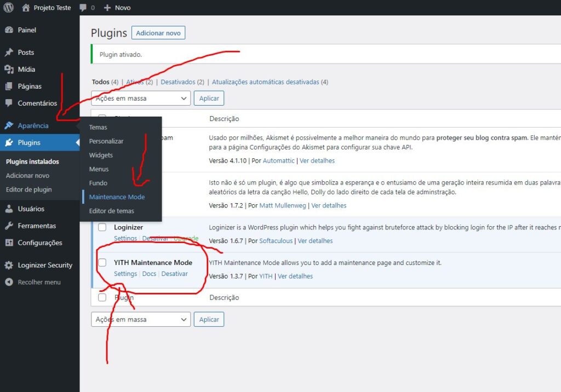Click the Páginas pages icon
Screen dimensions: 561x392
coord(9,86)
